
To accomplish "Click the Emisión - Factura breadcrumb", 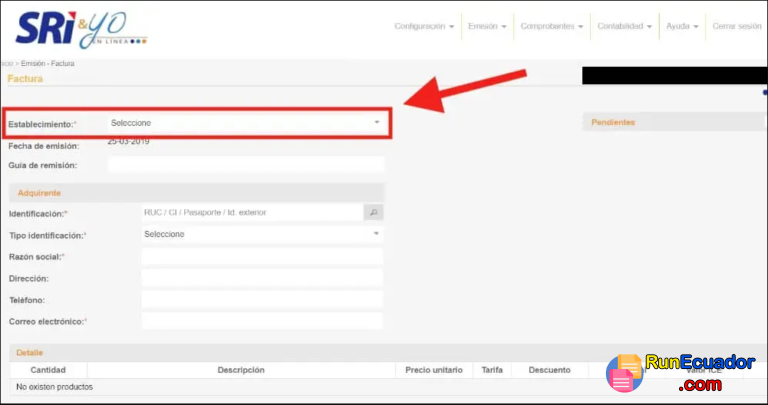I will 48,64.
